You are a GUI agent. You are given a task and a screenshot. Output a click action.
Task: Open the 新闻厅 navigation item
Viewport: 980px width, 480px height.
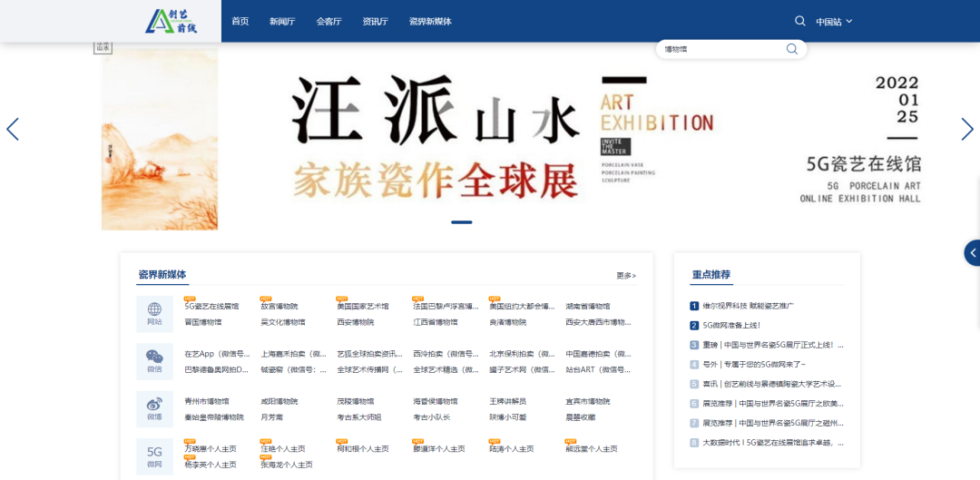point(282,21)
